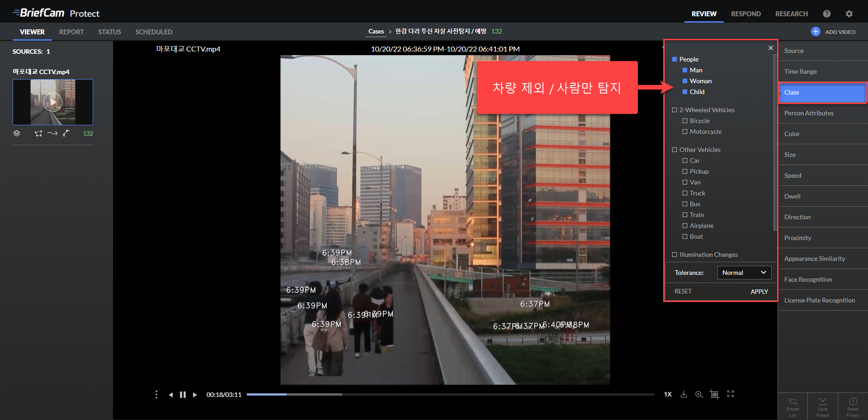868x420 pixels.
Task: Open the Tolerance dropdown set to Normal
Action: 744,273
